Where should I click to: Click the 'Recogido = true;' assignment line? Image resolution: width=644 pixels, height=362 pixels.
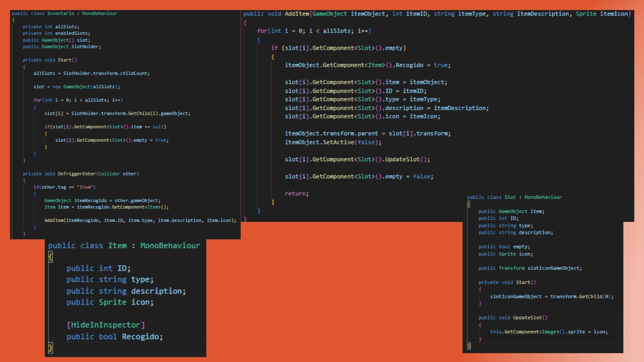click(x=368, y=65)
